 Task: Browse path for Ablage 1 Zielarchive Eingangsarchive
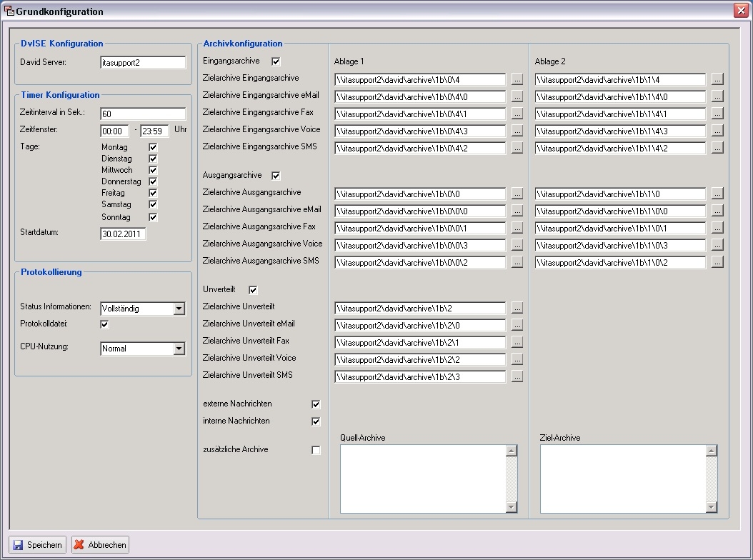pyautogui.click(x=517, y=80)
